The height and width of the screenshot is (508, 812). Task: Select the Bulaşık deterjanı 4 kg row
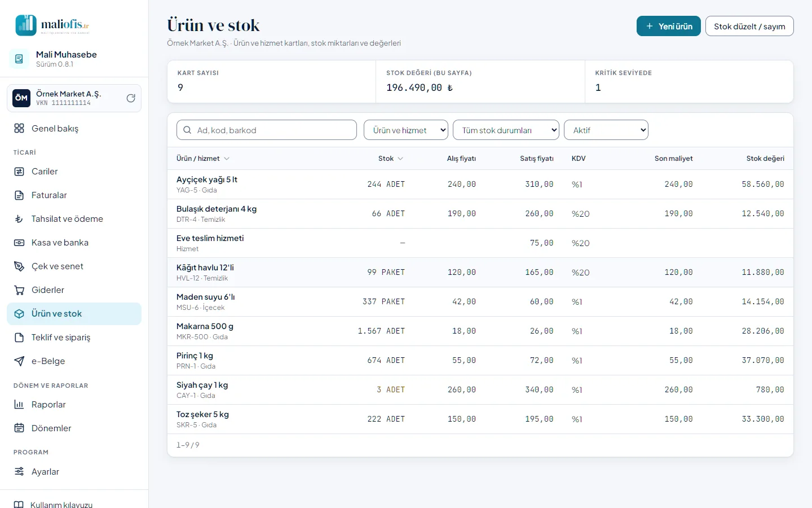[x=480, y=214]
